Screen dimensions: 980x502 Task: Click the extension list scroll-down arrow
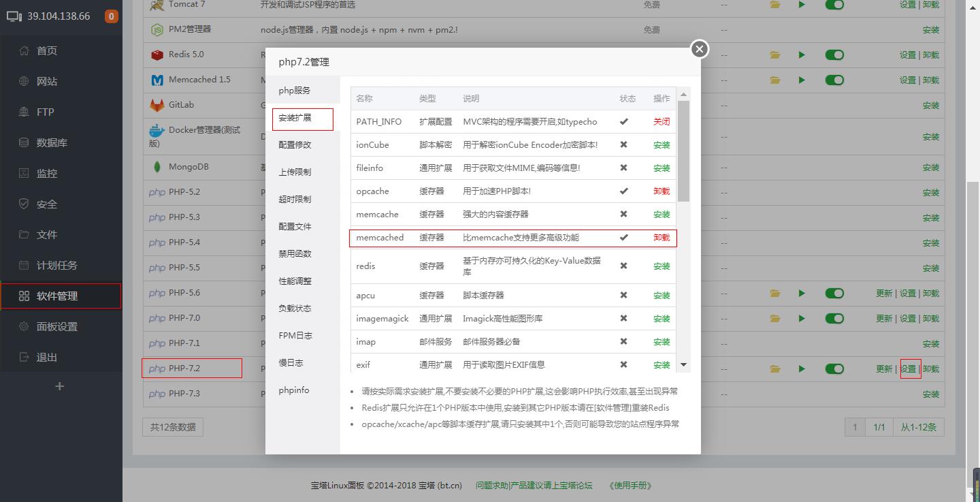point(684,365)
